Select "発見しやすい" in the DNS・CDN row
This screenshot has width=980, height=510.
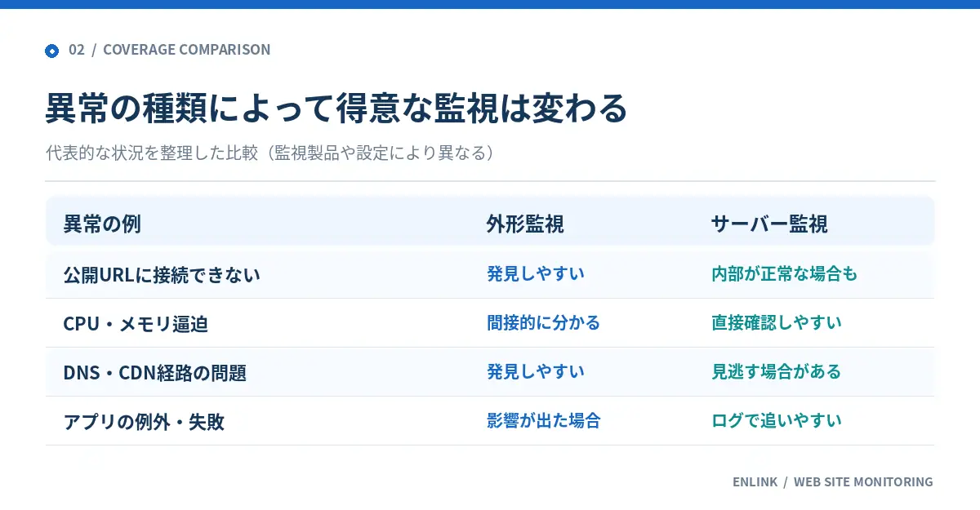536,371
